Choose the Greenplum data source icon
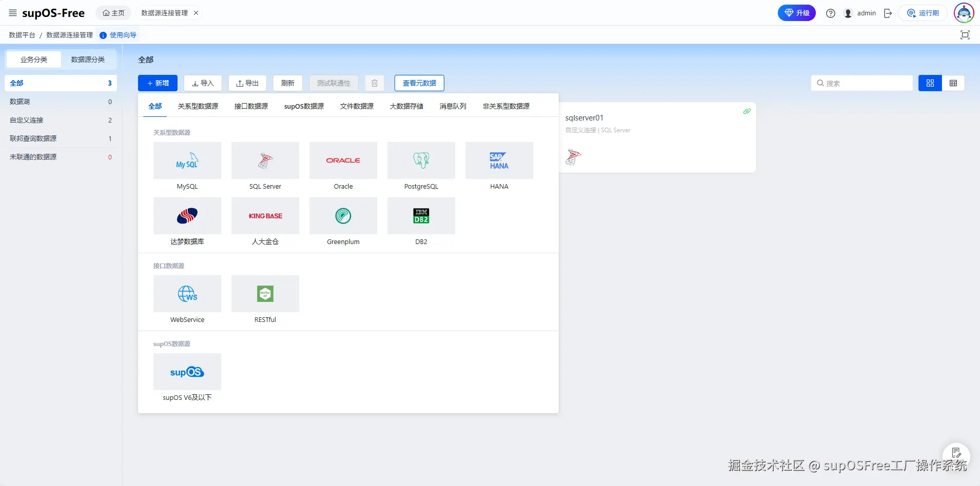This screenshot has height=486, width=980. coord(343,216)
